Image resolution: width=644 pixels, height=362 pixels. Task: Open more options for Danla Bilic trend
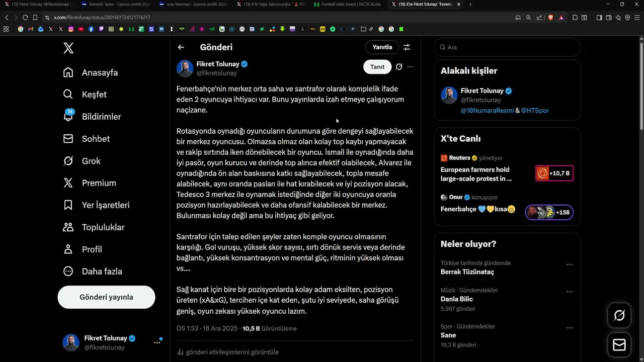pos(570,291)
